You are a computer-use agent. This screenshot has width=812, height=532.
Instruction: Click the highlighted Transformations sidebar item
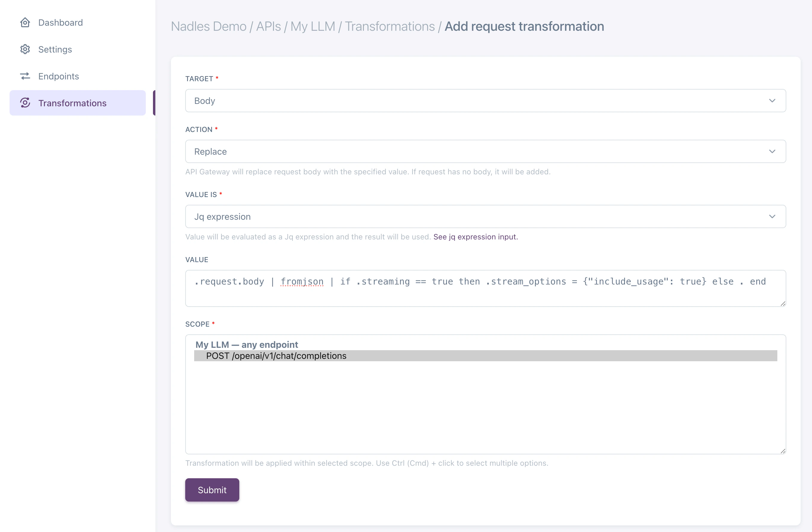click(72, 103)
